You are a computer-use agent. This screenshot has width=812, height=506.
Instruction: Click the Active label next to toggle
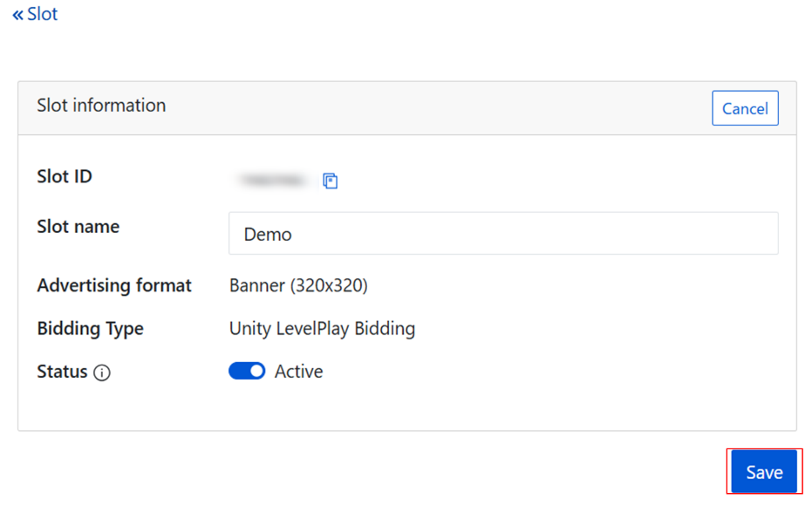pyautogui.click(x=298, y=372)
